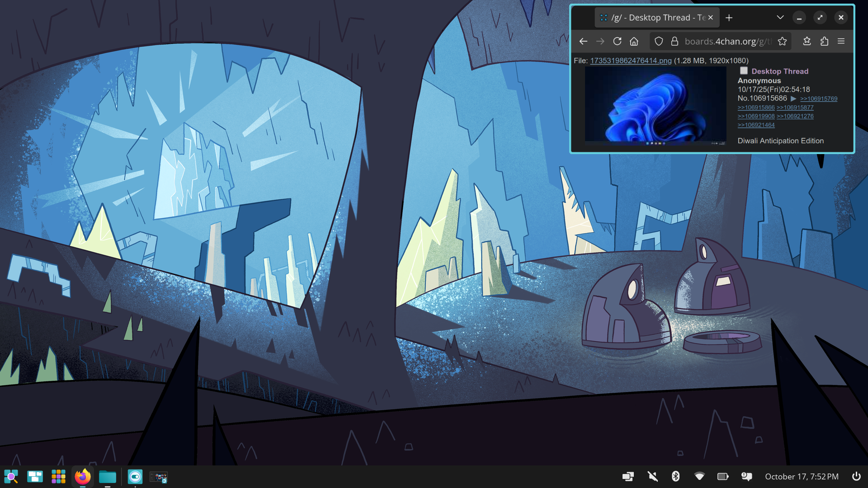This screenshot has width=868, height=488.
Task: Expand the blue Windows wallpaper thumbnail
Action: (x=656, y=105)
